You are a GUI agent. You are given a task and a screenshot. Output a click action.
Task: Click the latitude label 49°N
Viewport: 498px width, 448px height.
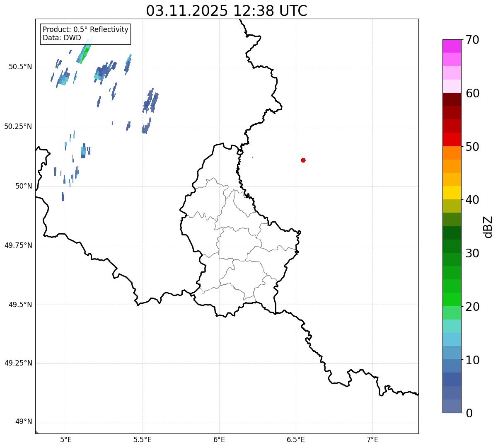24,422
